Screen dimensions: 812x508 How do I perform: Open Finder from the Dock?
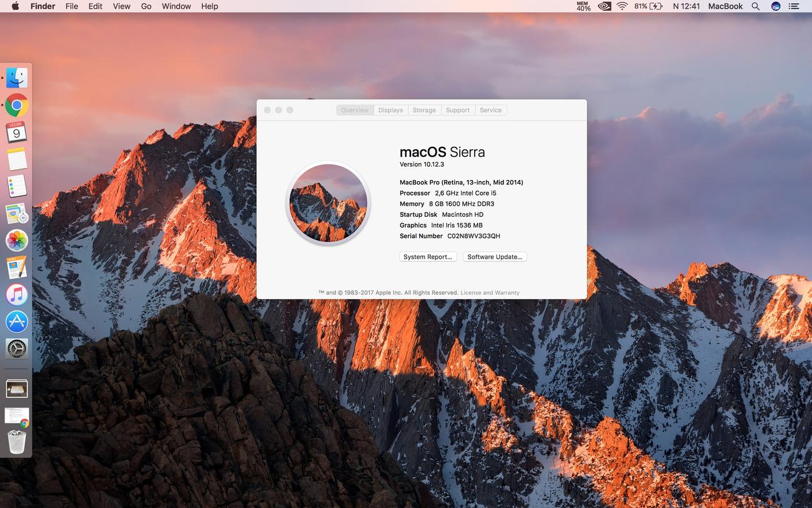(x=17, y=78)
